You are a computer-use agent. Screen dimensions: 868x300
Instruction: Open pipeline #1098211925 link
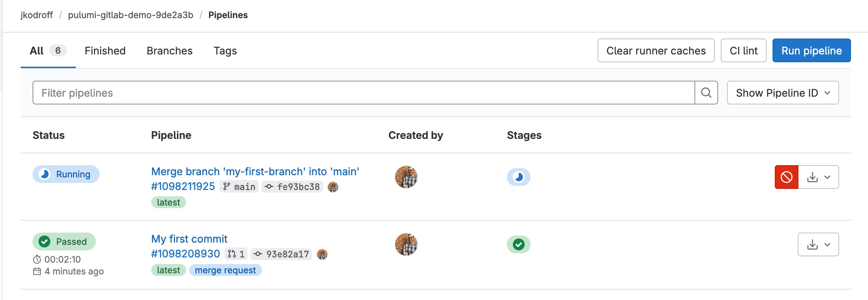coord(183,186)
